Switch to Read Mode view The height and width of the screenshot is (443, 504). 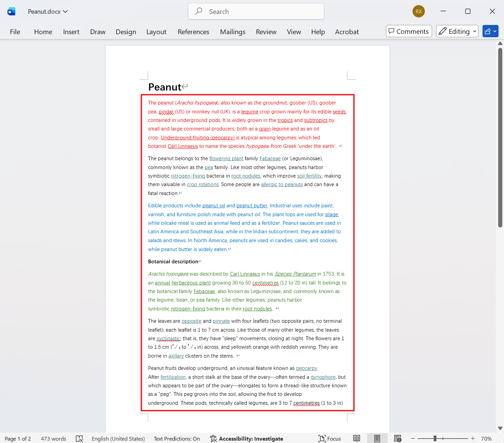click(x=357, y=439)
